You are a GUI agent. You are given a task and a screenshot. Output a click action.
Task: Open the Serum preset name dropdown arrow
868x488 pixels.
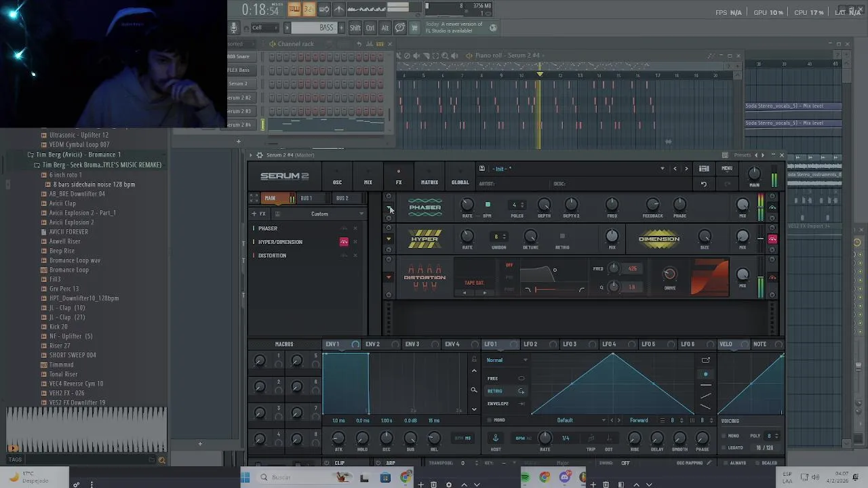pyautogui.click(x=663, y=169)
